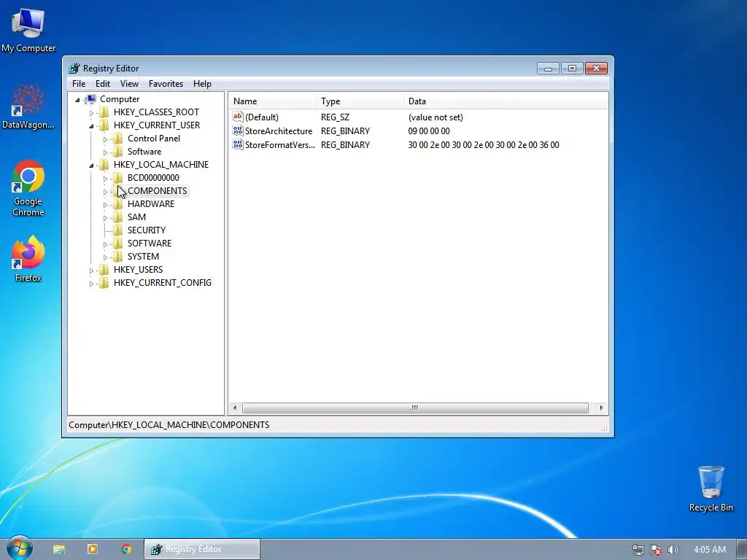The width and height of the screenshot is (747, 560).
Task: Click the HKEY_CLASSES_ROOT folder icon
Action: tap(104, 112)
